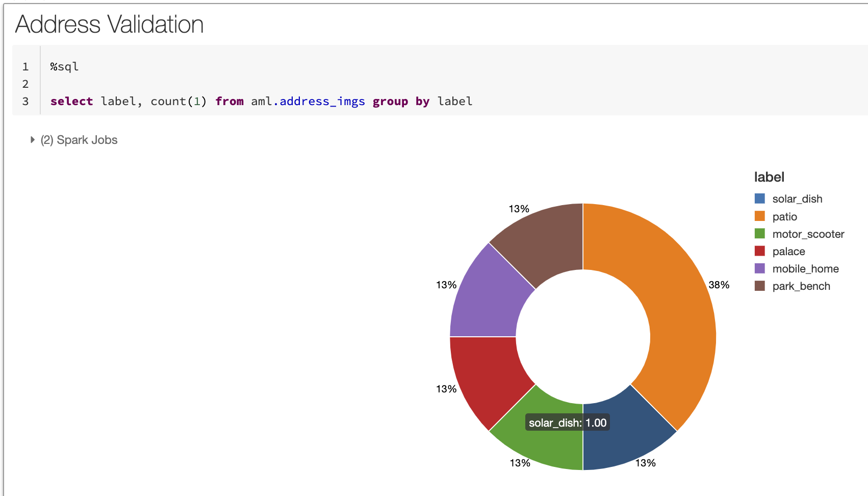Select the red palace legend swatch
Screen dimensions: 868x496
(x=759, y=251)
